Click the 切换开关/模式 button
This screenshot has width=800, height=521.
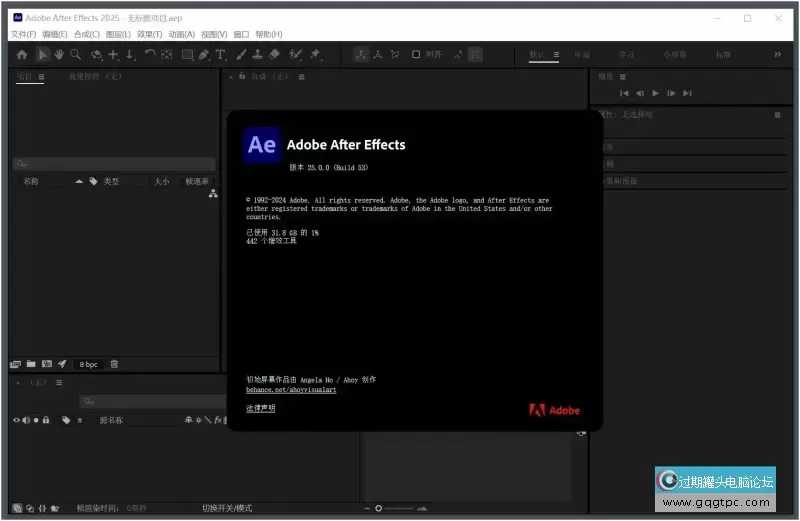(x=227, y=508)
